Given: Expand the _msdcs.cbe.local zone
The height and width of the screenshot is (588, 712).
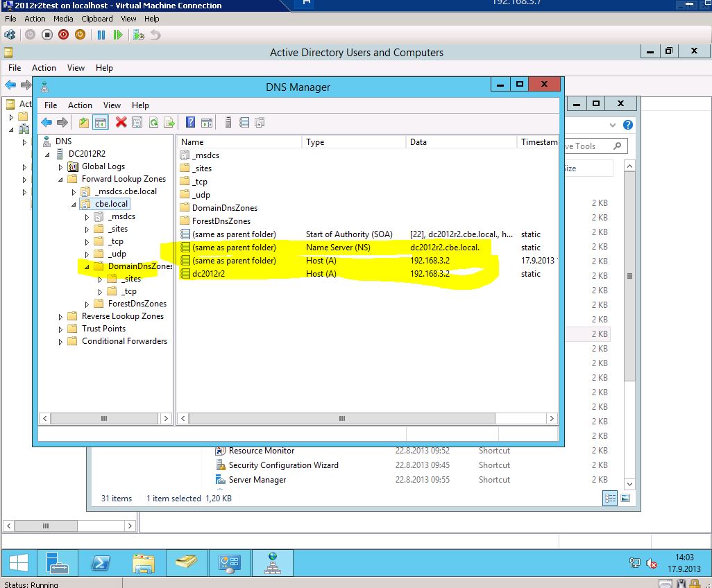Looking at the screenshot, I should click(x=74, y=192).
